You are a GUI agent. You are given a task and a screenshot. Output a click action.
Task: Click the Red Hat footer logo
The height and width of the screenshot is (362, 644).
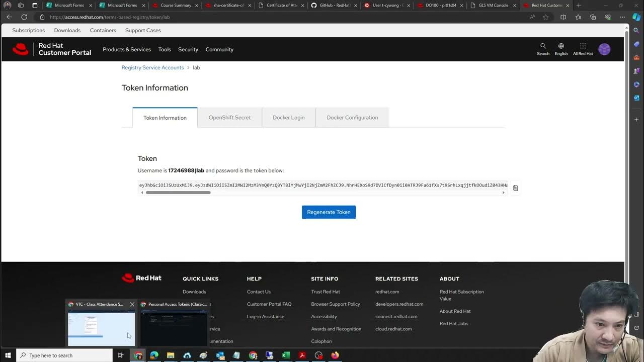point(141,278)
